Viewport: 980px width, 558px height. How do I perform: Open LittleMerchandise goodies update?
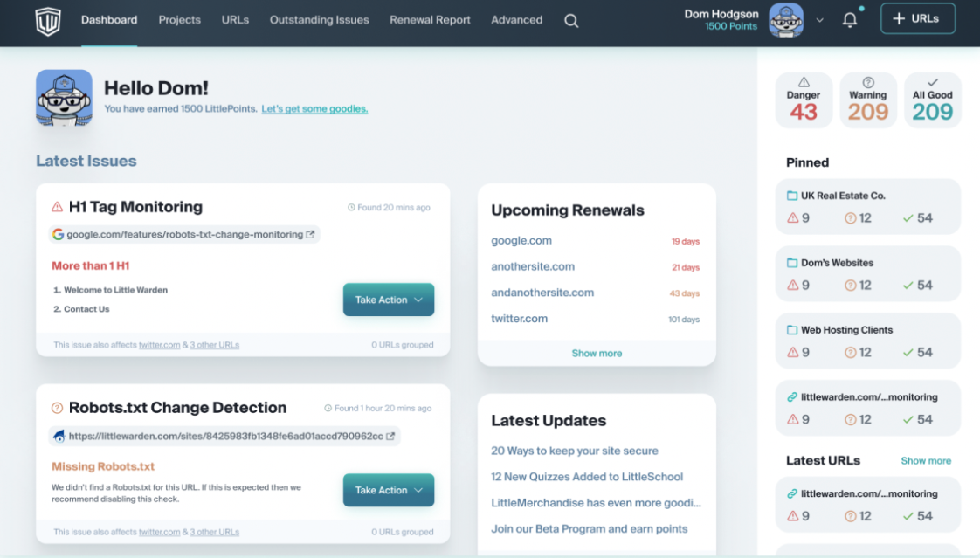[x=597, y=503]
